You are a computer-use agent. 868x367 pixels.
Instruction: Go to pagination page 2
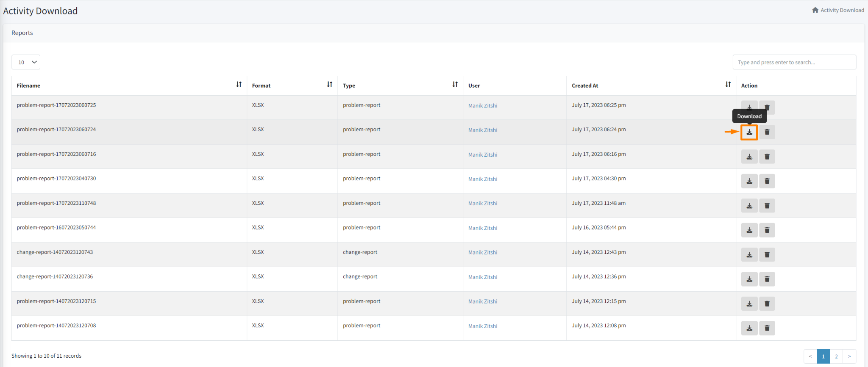point(836,356)
